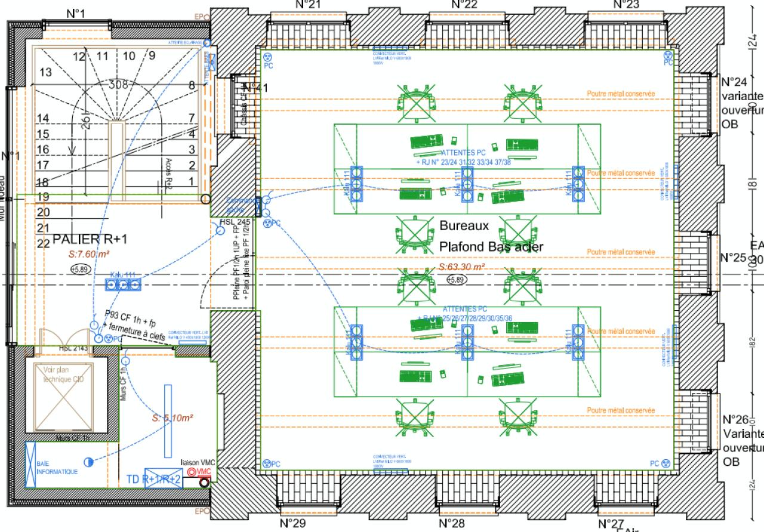The width and height of the screenshot is (764, 532).
Task: Click the TD R+1/R+2 panel label
Action: (x=153, y=479)
